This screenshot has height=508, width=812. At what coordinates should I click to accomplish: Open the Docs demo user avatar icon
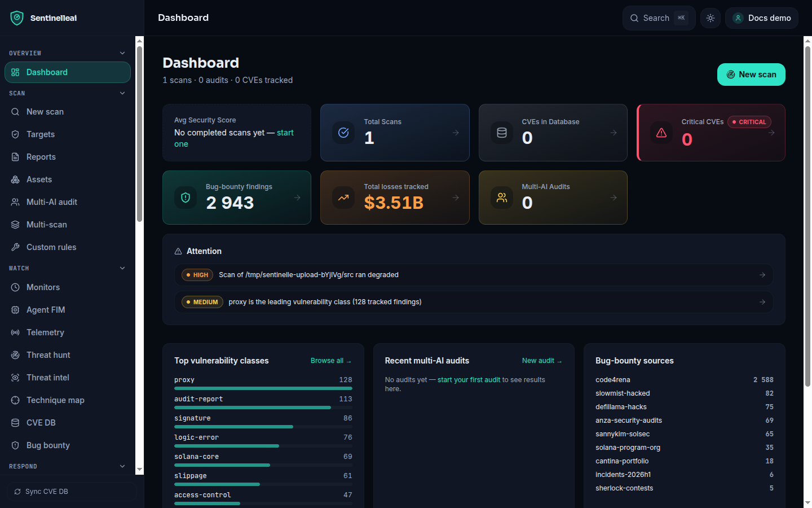coord(738,18)
